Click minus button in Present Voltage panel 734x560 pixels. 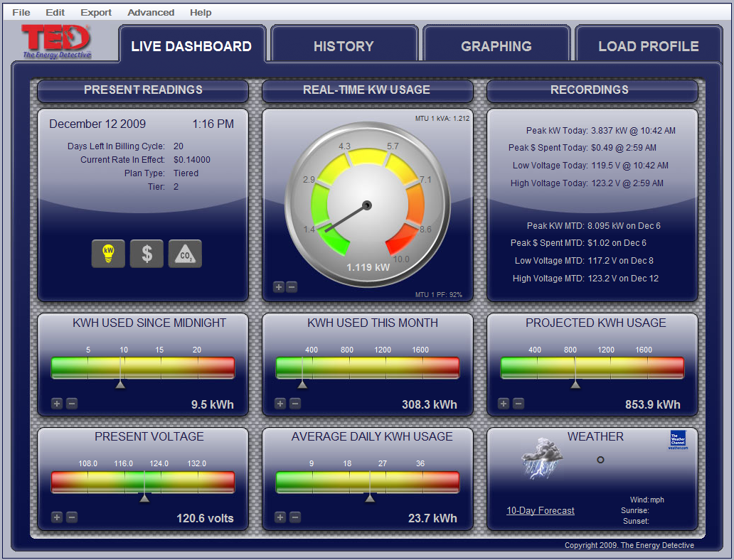(x=72, y=517)
